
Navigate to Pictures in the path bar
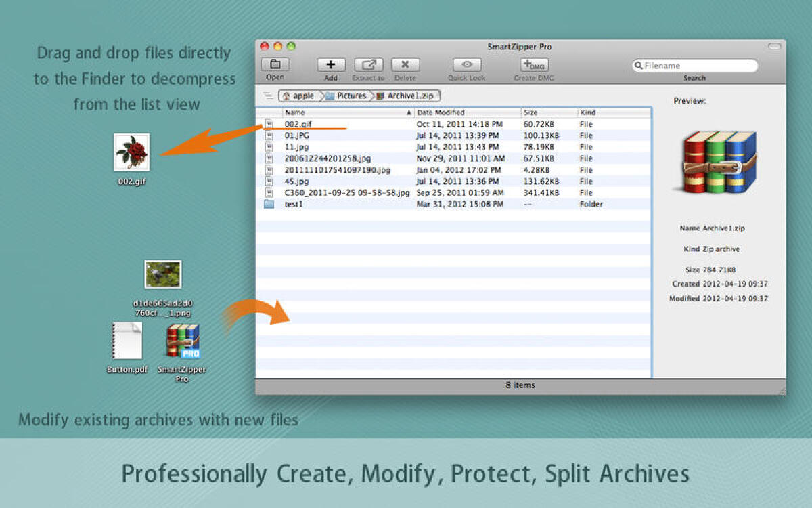coord(351,96)
